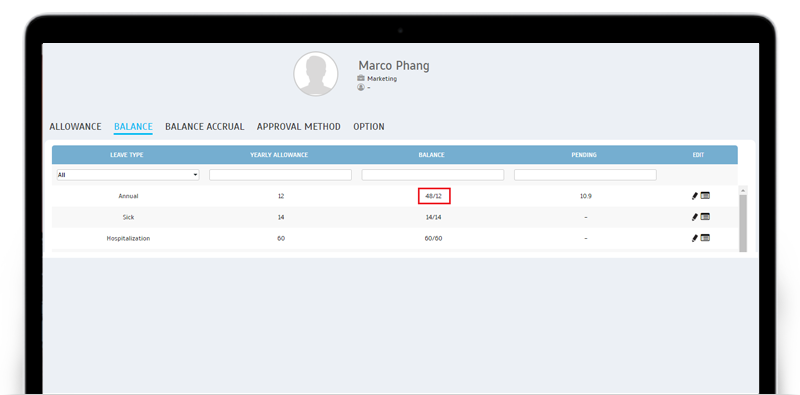This screenshot has width=800, height=395.
Task: Open the table icon in Annual row
Action: point(705,195)
